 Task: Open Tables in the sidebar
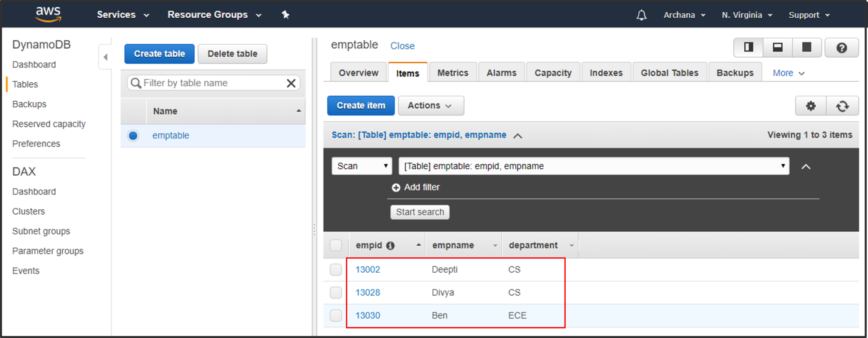click(25, 84)
